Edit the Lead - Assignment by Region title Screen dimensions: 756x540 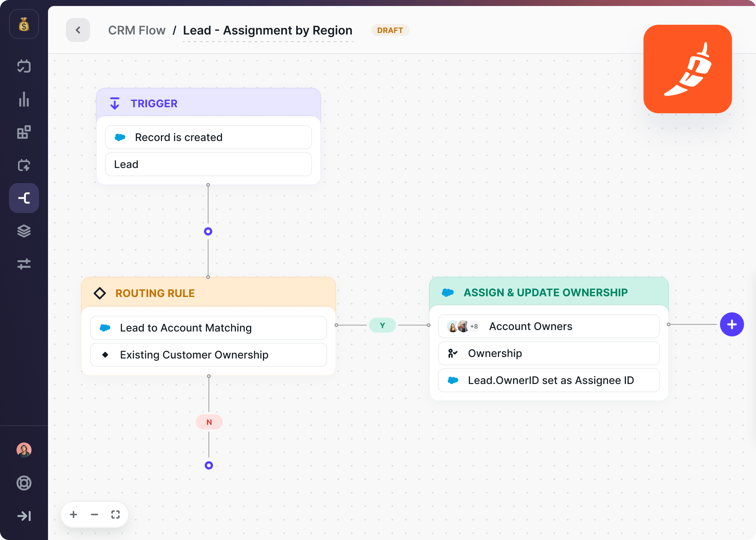pyautogui.click(x=268, y=30)
